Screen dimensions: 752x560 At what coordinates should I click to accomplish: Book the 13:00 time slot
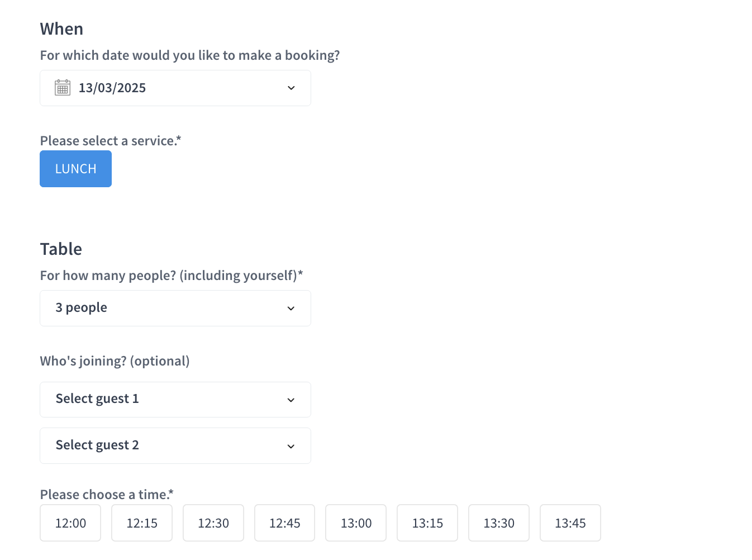pyautogui.click(x=356, y=523)
